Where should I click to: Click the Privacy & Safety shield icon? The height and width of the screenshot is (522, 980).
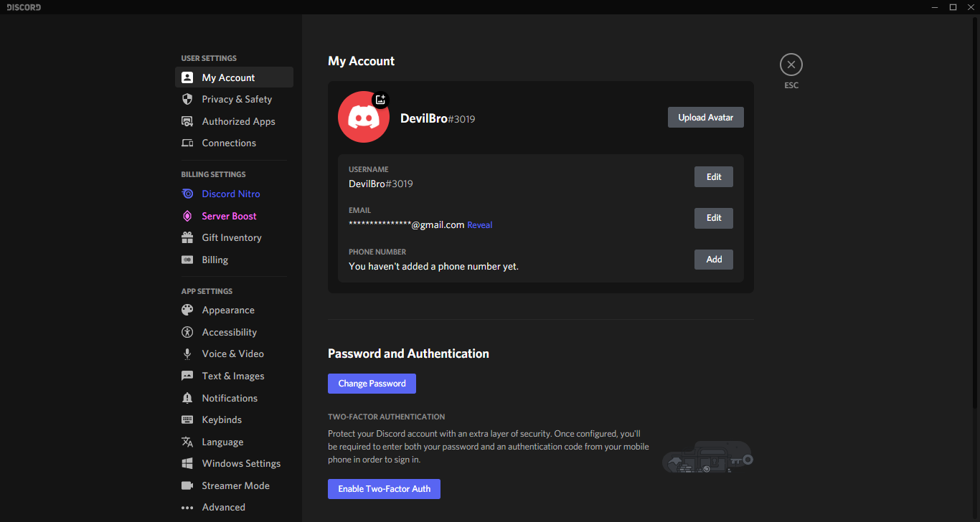(x=187, y=99)
